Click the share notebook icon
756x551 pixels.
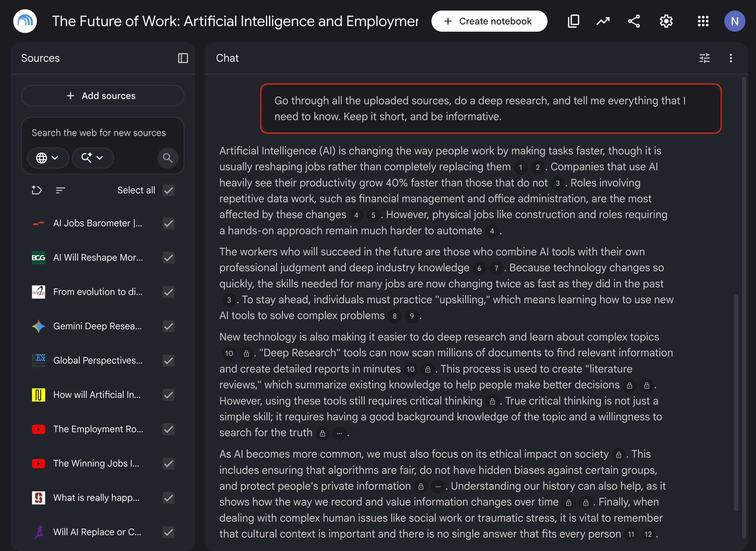[x=634, y=21]
